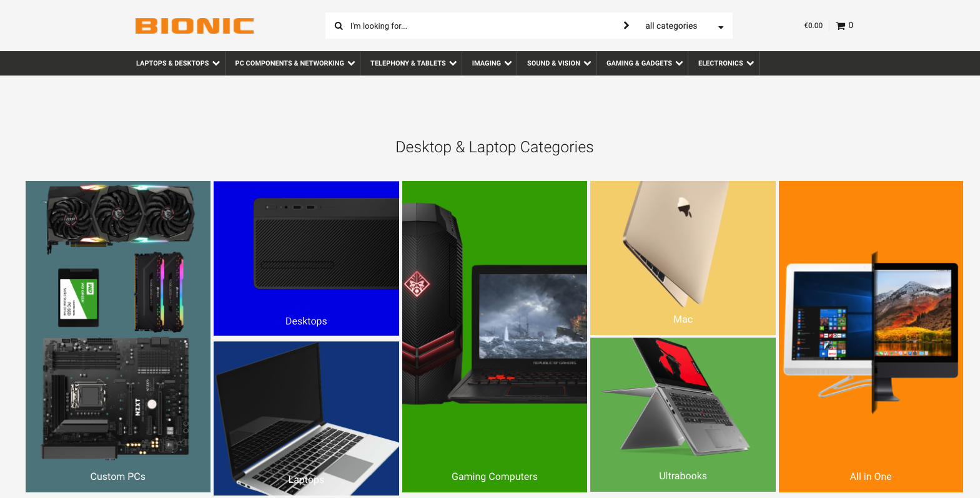The image size is (980, 498).
Task: Open the Desktops category tile
Action: 306,258
